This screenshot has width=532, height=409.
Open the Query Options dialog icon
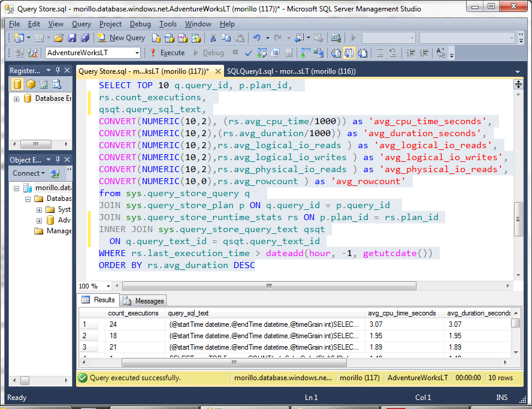[x=276, y=53]
